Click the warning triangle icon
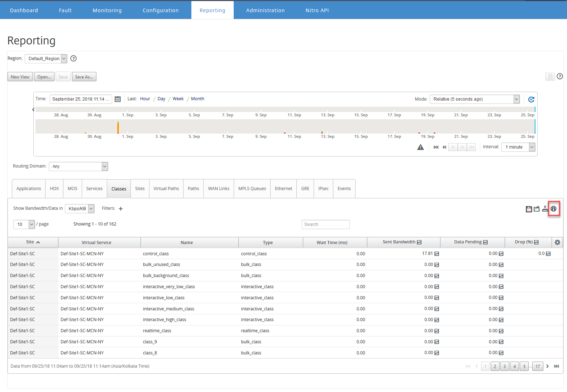567x392 pixels. (x=420, y=147)
